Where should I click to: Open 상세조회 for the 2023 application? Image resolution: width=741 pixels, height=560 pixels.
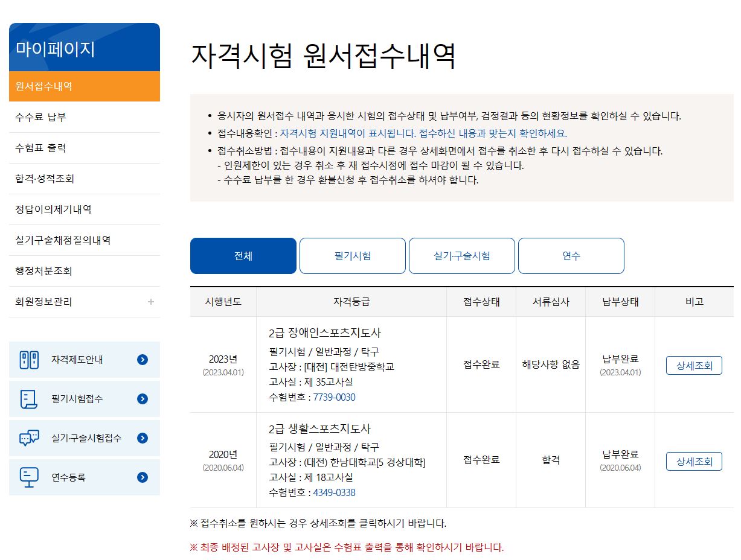[x=694, y=365]
